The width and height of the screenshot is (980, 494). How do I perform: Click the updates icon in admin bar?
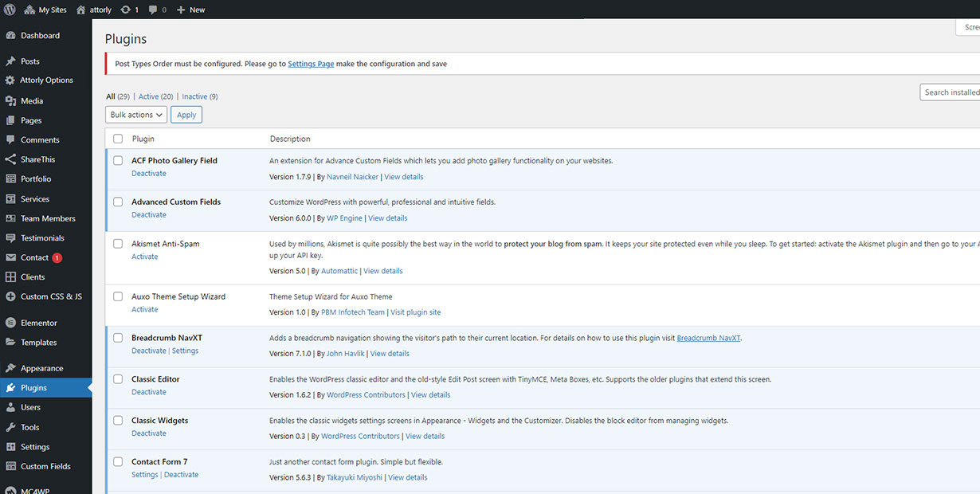click(x=127, y=10)
